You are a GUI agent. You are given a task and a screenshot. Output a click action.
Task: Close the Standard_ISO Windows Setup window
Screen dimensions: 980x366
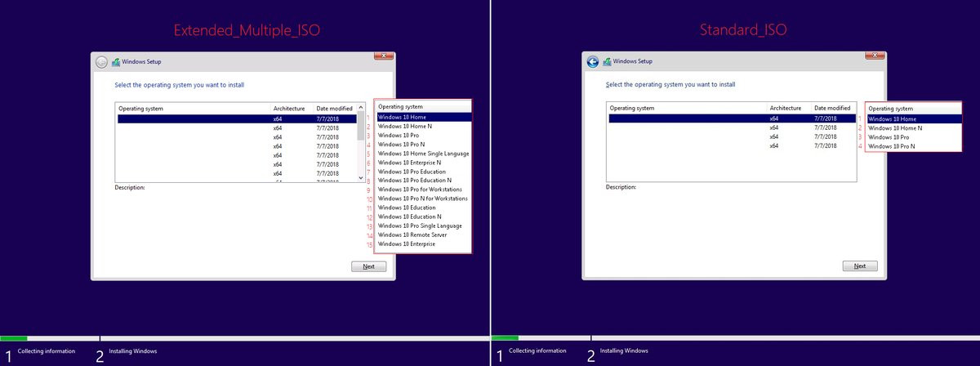click(875, 56)
